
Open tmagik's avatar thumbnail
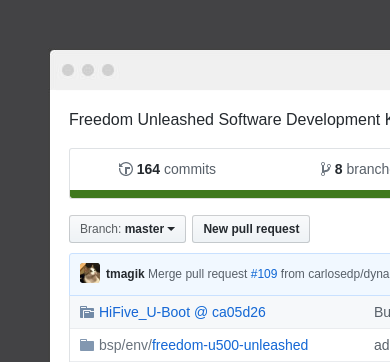90,273
